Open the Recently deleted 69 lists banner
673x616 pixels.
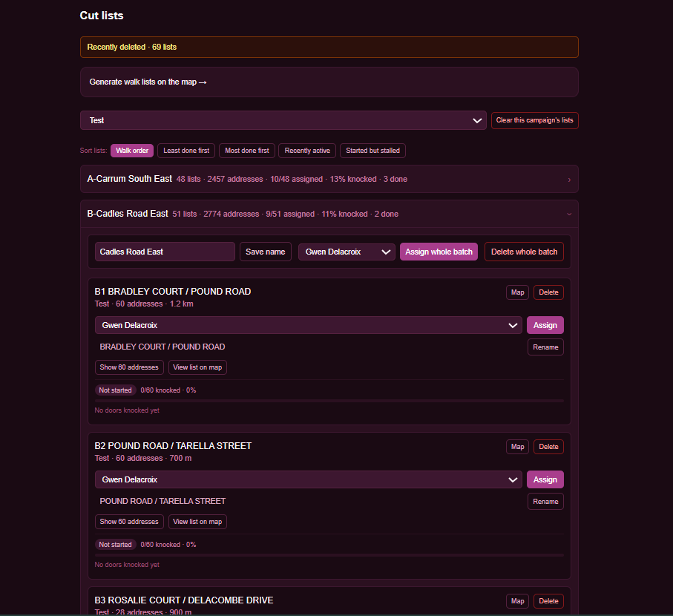tap(329, 47)
